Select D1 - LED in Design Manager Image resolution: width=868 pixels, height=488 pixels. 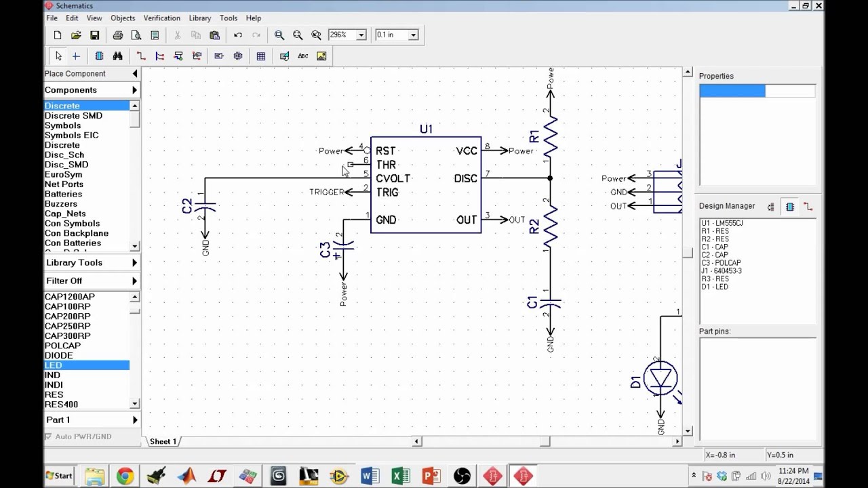[715, 287]
